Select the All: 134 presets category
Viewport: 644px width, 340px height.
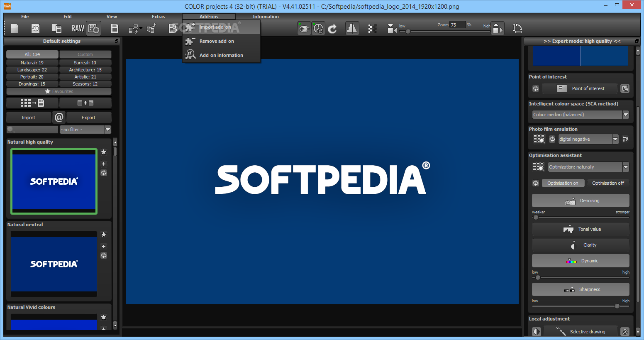click(x=32, y=54)
